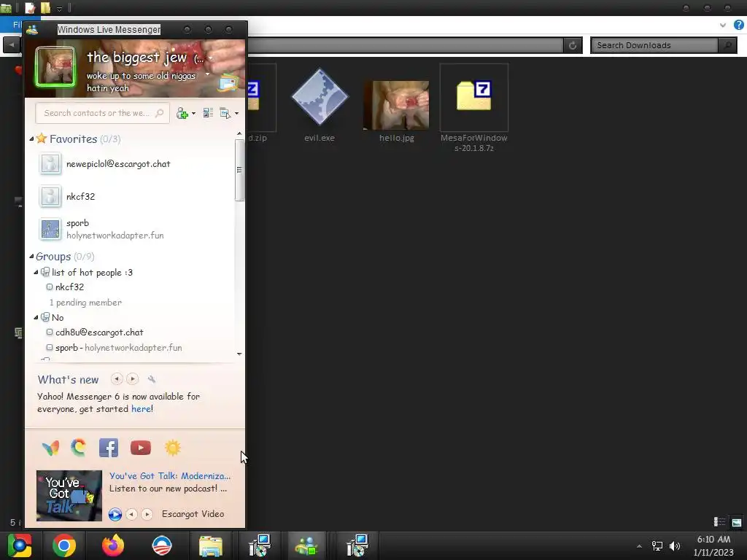Click the contact list scroll down arrow
This screenshot has width=747, height=560.
[x=239, y=354]
